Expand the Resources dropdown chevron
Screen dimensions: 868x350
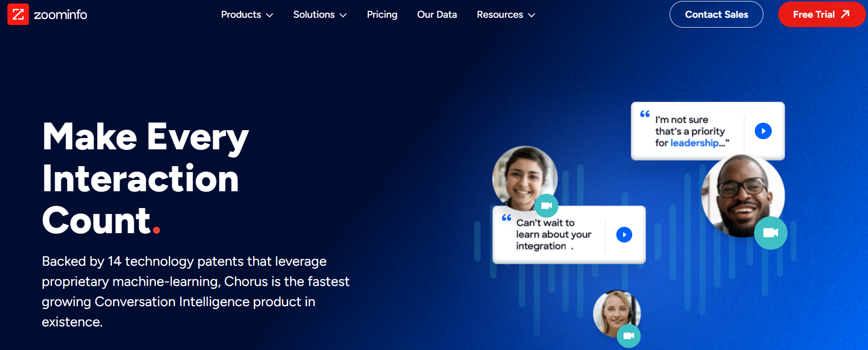coord(531,15)
